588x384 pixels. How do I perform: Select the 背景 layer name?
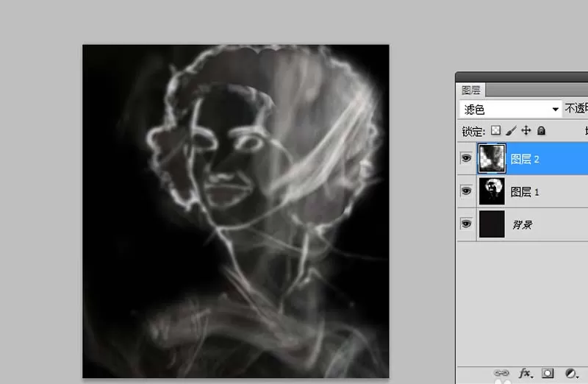click(x=523, y=225)
